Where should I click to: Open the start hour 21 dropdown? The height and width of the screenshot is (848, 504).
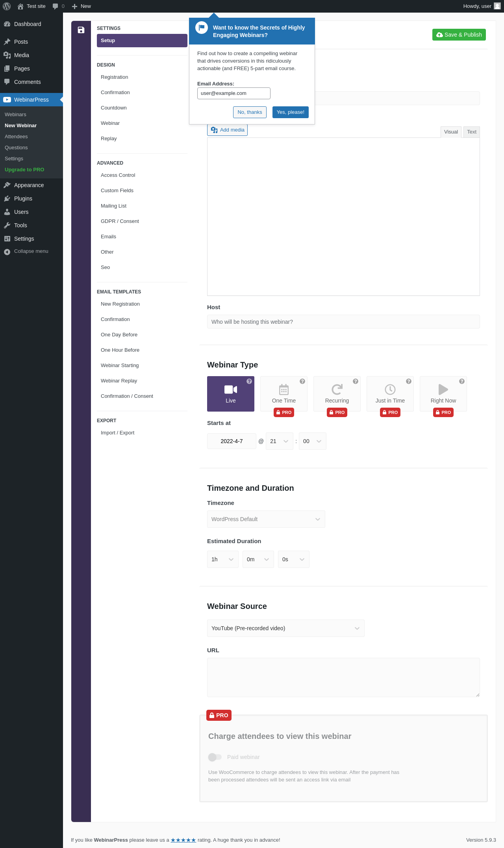coord(280,441)
